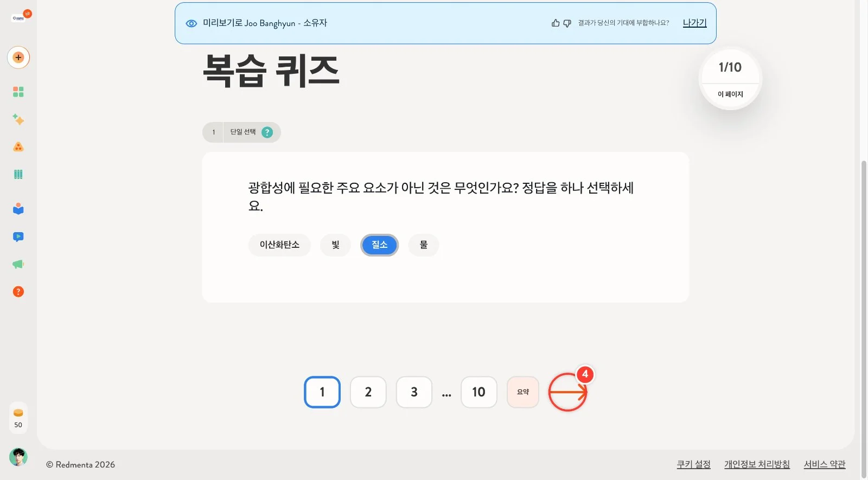The height and width of the screenshot is (480, 868).
Task: Open the 쿠키 설정 link
Action: click(693, 464)
